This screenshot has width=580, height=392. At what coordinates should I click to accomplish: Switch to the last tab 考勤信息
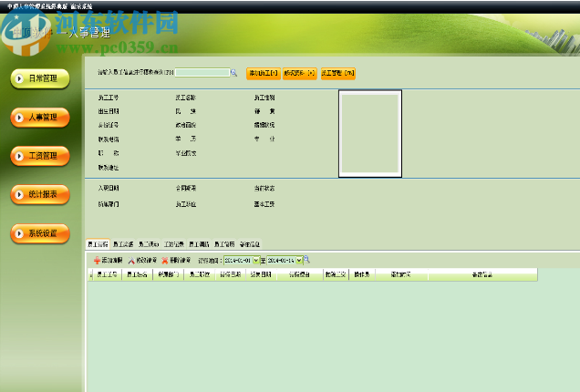point(250,244)
